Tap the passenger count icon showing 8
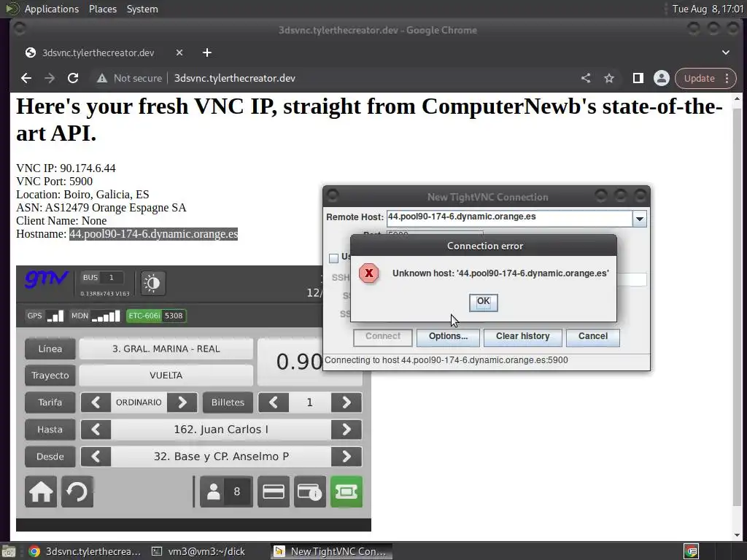The image size is (747, 560). point(226,491)
